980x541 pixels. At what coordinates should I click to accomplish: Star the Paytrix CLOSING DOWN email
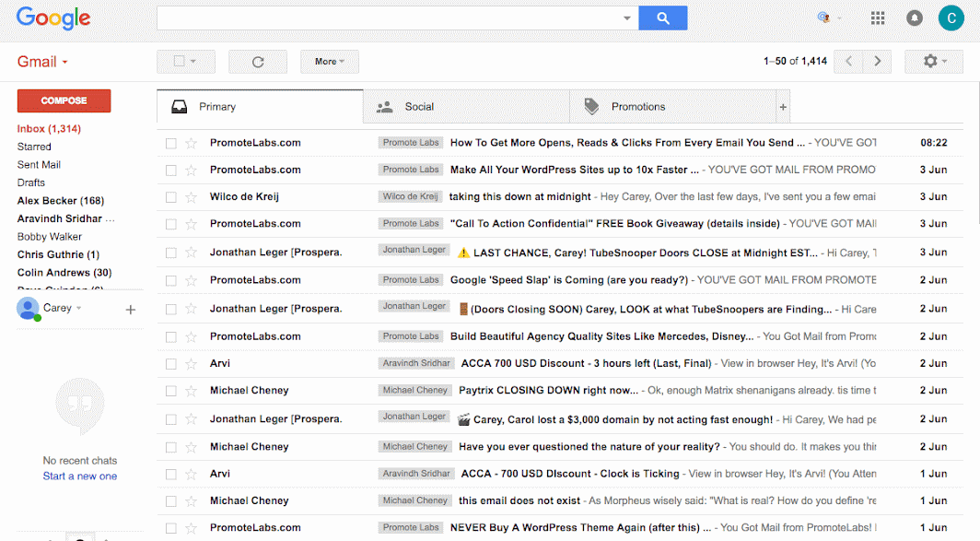(x=192, y=391)
